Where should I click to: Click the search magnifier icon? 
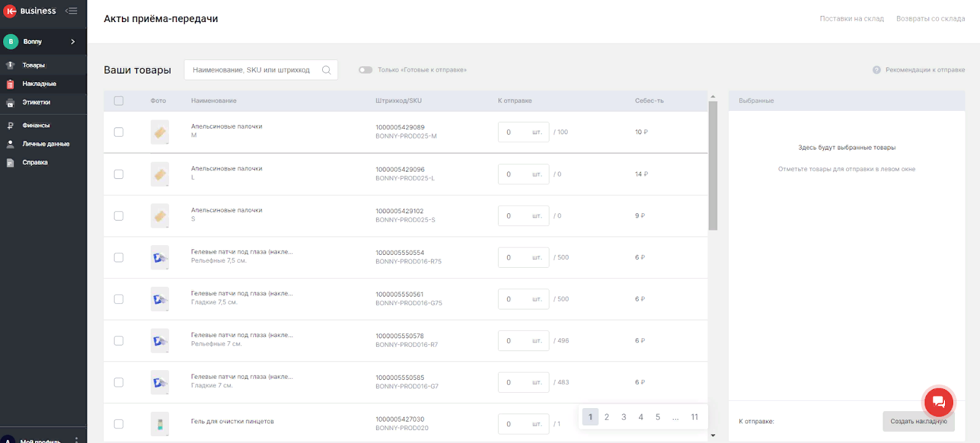tap(326, 70)
